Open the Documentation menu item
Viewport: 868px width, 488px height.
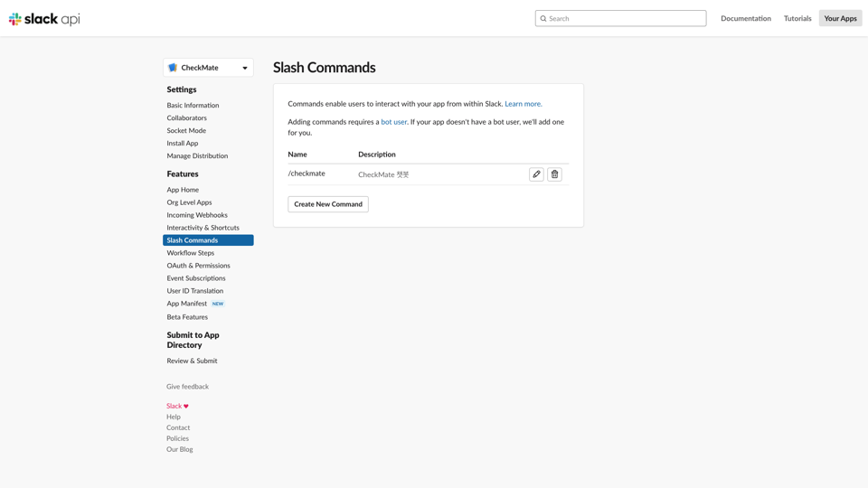click(746, 18)
